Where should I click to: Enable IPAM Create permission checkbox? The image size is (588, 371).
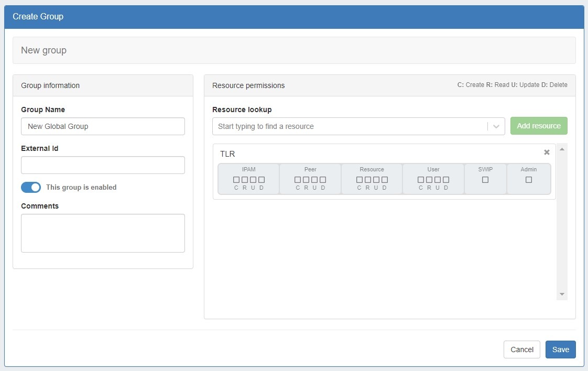click(x=236, y=180)
